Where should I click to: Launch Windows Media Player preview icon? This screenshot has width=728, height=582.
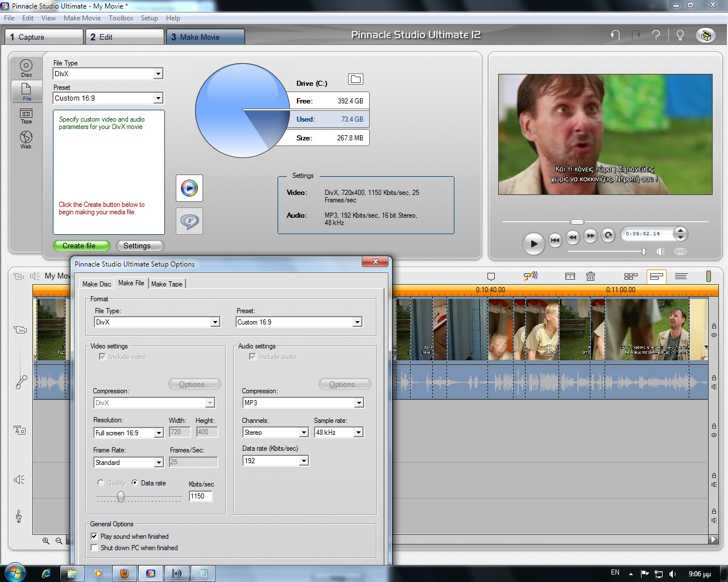coord(189,188)
